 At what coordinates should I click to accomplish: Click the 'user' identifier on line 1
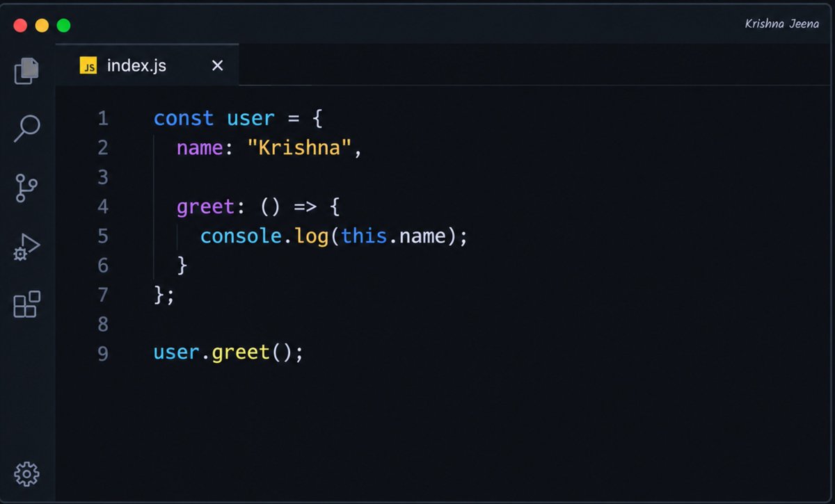(x=250, y=119)
